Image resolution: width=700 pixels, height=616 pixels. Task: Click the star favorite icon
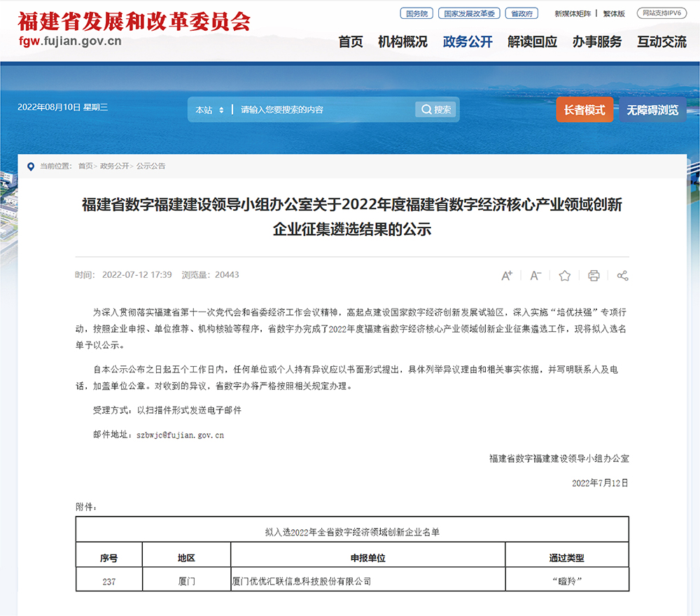[565, 275]
